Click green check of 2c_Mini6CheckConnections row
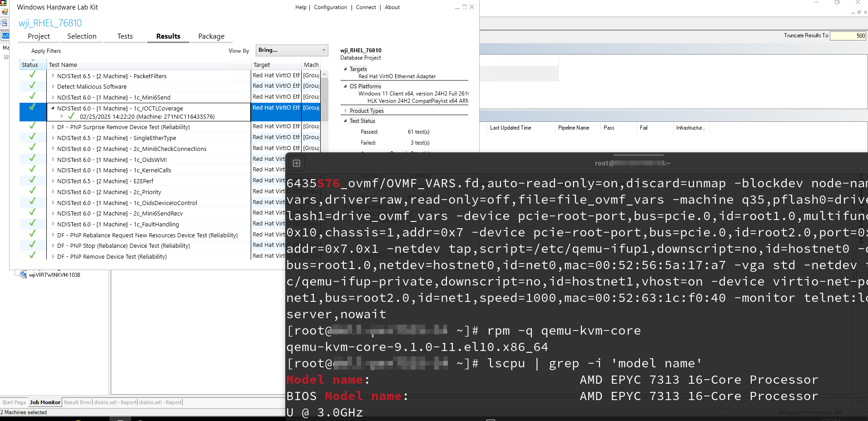This screenshot has width=868, height=421. tap(32, 148)
